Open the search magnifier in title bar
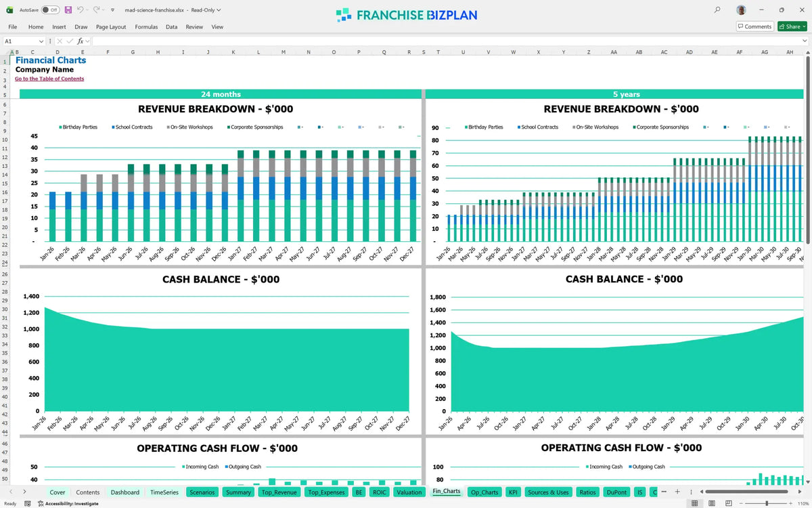Image resolution: width=812 pixels, height=508 pixels. pyautogui.click(x=717, y=10)
